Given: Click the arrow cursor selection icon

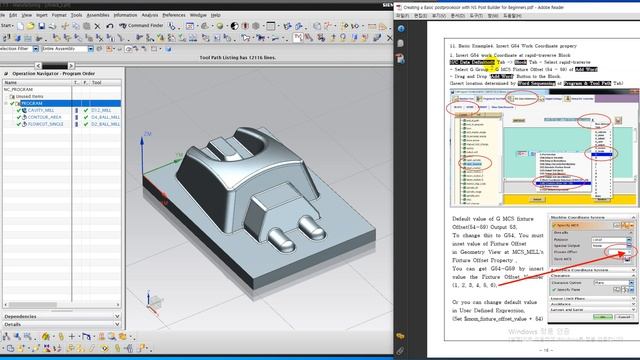Looking at the screenshot, I should (245, 38).
